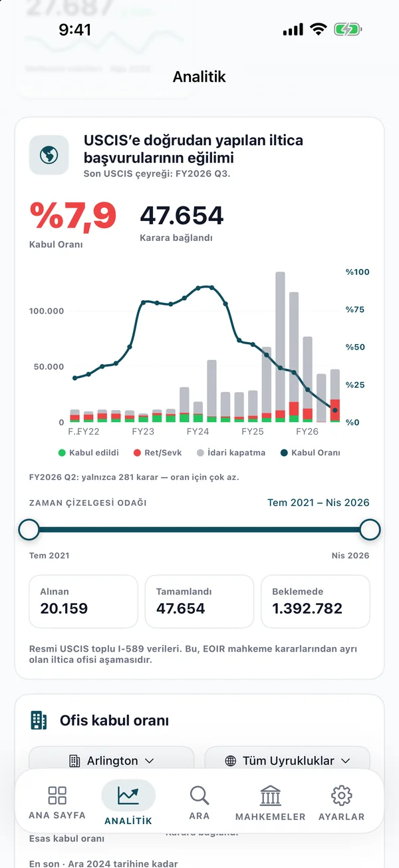Tap the FY24 axis label
This screenshot has height=868, width=399.
tap(198, 432)
